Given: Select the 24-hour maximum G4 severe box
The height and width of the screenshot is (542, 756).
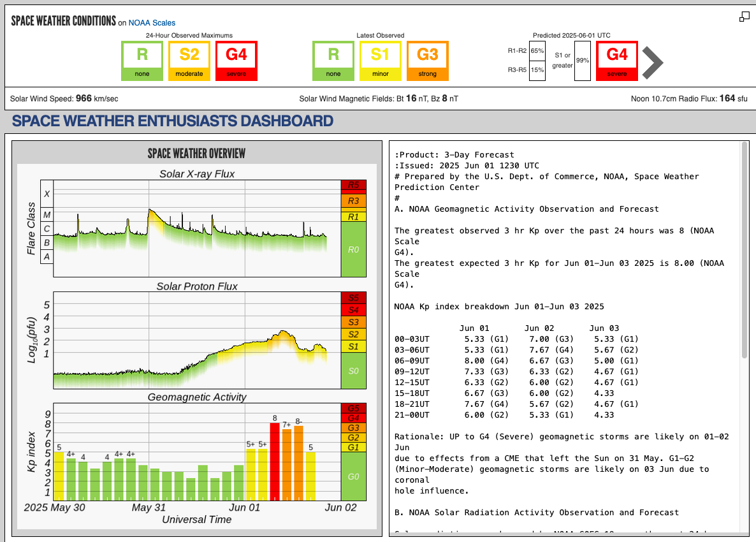Looking at the screenshot, I should pos(236,61).
